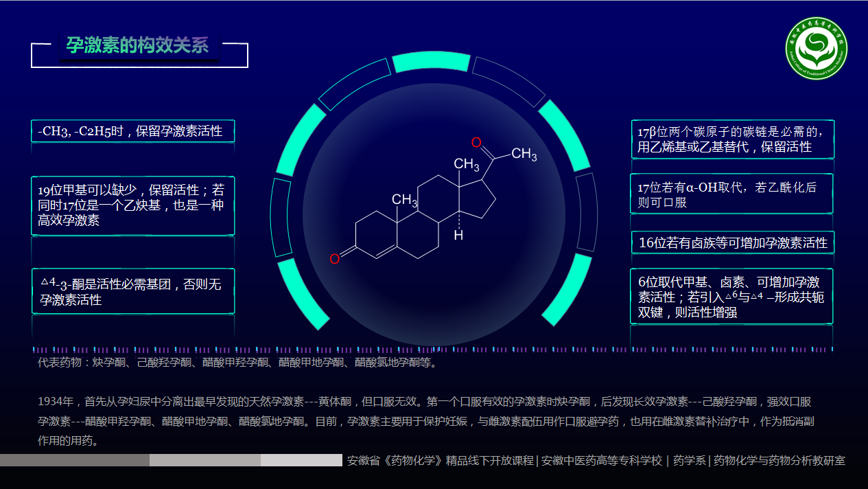Select the H atom label in the ring
The image size is (868, 489).
(457, 236)
